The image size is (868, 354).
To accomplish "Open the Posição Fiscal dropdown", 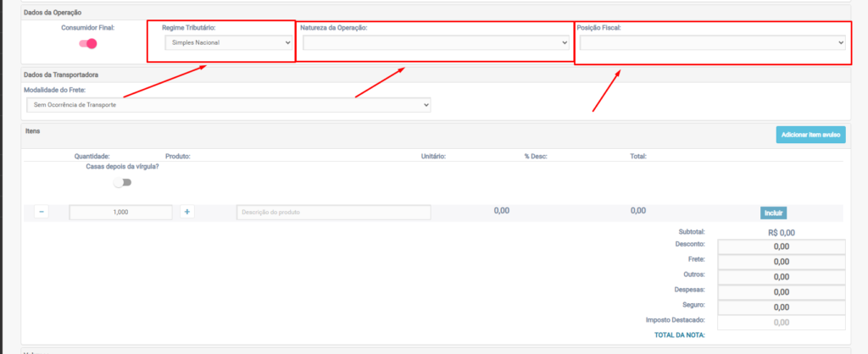I will 712,42.
